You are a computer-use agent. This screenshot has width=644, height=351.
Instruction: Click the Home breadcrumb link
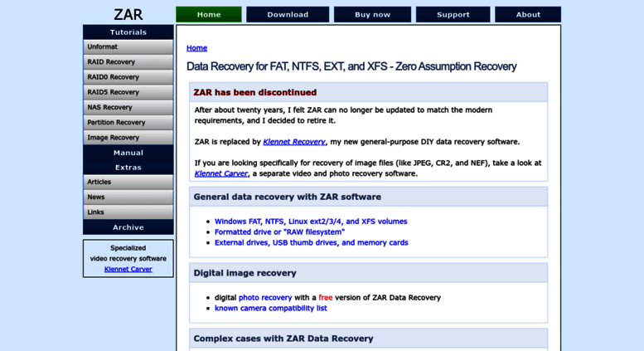point(196,48)
